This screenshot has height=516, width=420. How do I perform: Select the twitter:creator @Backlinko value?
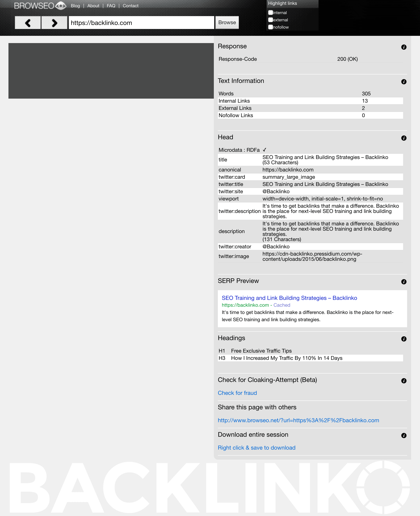[x=276, y=247]
